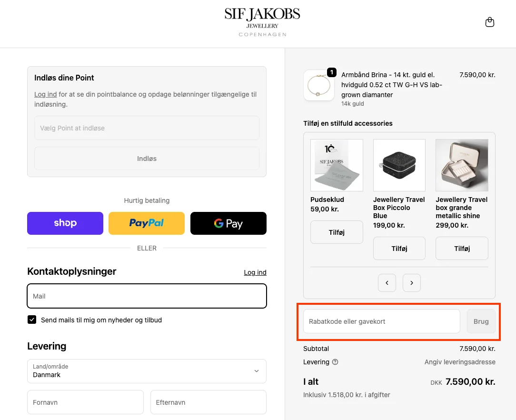This screenshot has height=420, width=516.
Task: Open the Land/område country dropdown
Action: [x=147, y=371]
